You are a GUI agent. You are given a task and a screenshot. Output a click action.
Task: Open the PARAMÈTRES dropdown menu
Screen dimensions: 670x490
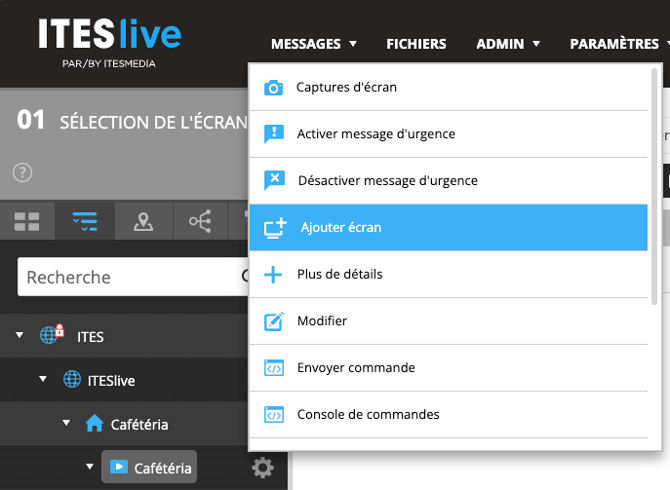click(x=619, y=44)
